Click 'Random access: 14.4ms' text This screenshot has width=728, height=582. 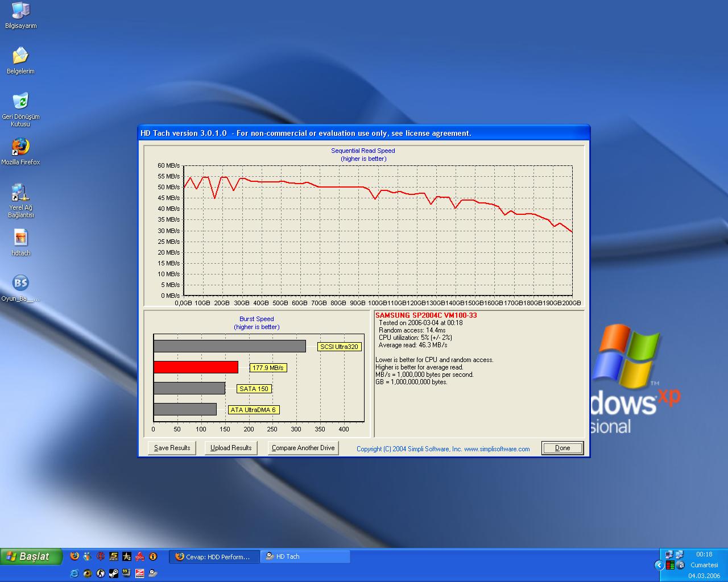pyautogui.click(x=412, y=330)
